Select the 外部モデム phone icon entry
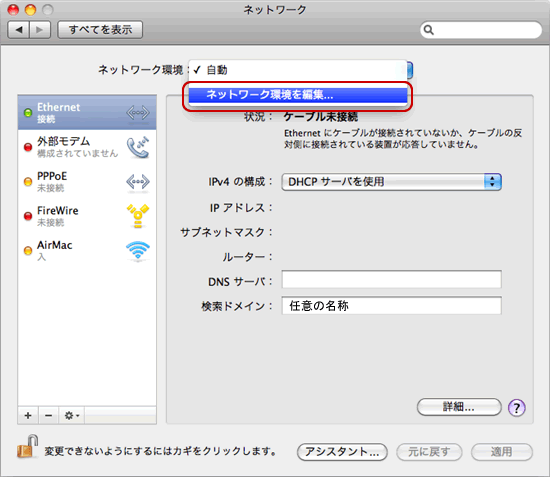Image resolution: width=550 pixels, height=477 pixels. click(x=138, y=148)
